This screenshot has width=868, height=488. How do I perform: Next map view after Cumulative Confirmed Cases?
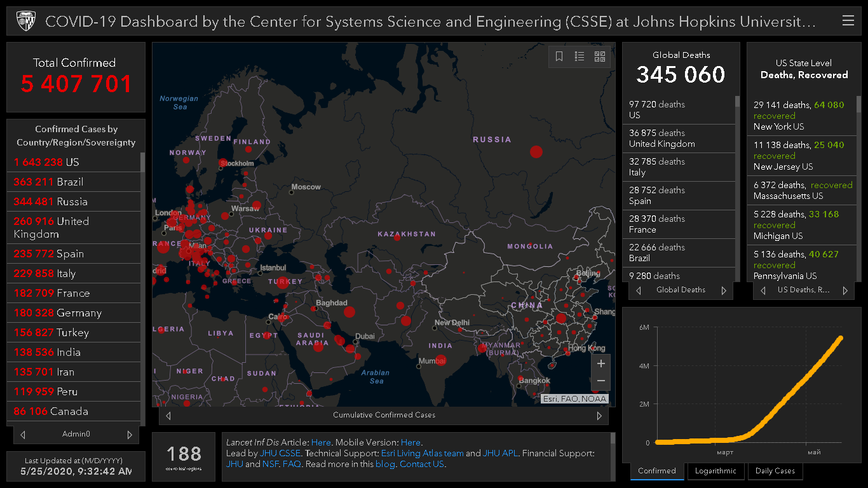pos(599,416)
